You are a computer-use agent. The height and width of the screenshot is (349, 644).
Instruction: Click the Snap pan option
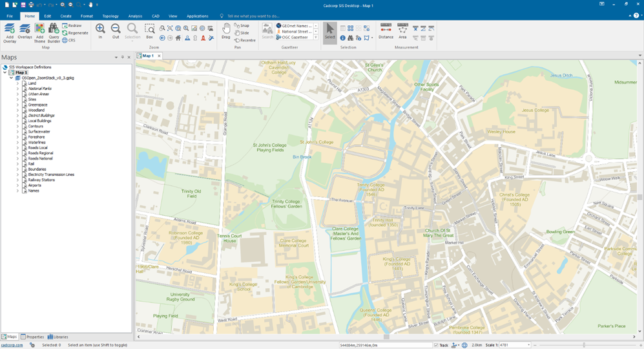pos(242,25)
